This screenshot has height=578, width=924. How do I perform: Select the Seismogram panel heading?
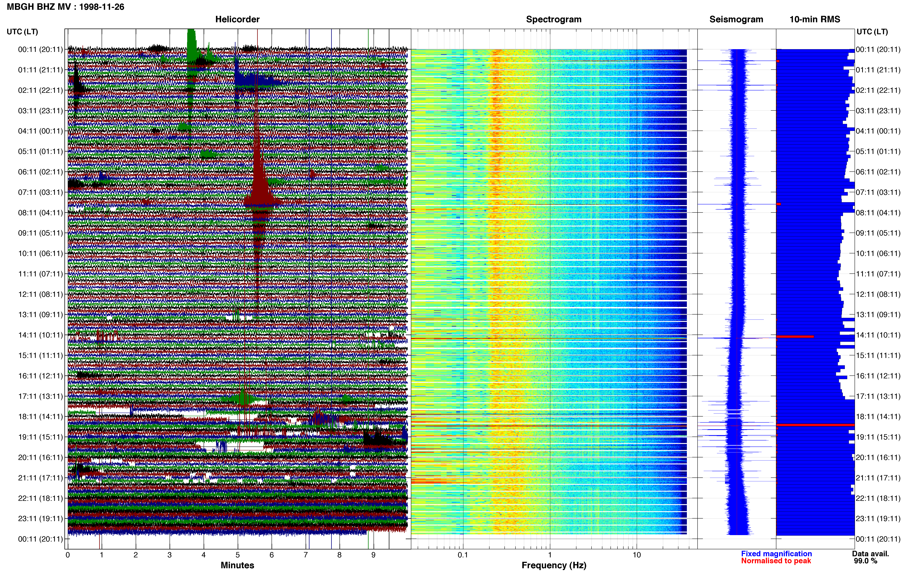pos(736,19)
